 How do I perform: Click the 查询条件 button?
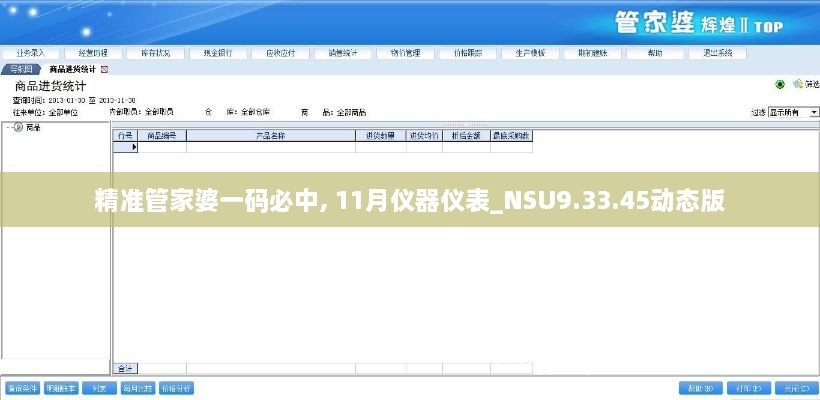click(x=22, y=388)
